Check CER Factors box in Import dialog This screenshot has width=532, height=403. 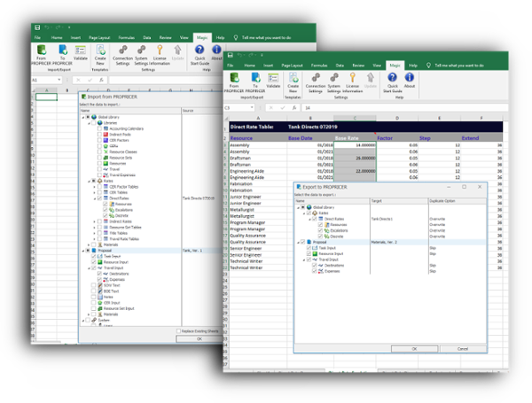click(x=99, y=140)
